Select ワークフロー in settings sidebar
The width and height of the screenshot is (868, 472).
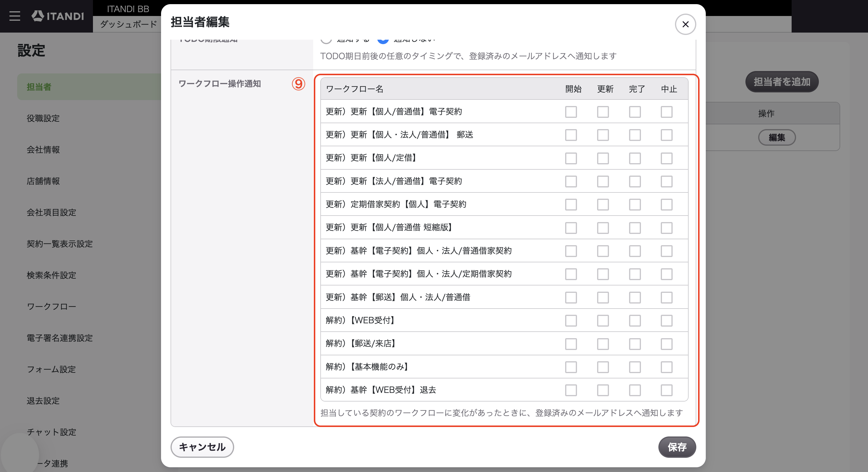coord(51,306)
